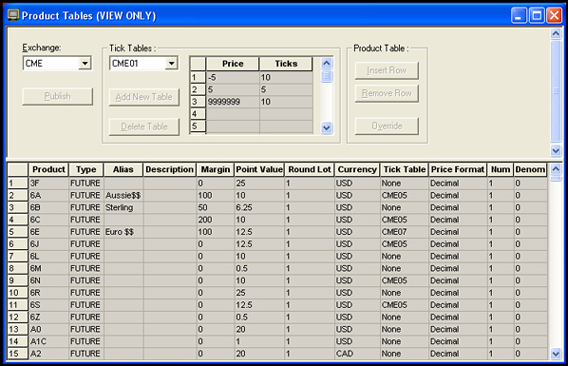The image size is (568, 366).
Task: Select the Aussie$$ alias cell
Action: [x=123, y=196]
